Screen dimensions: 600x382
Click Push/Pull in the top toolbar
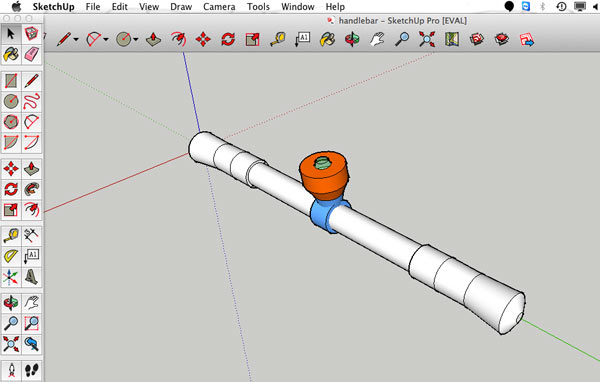[153, 39]
